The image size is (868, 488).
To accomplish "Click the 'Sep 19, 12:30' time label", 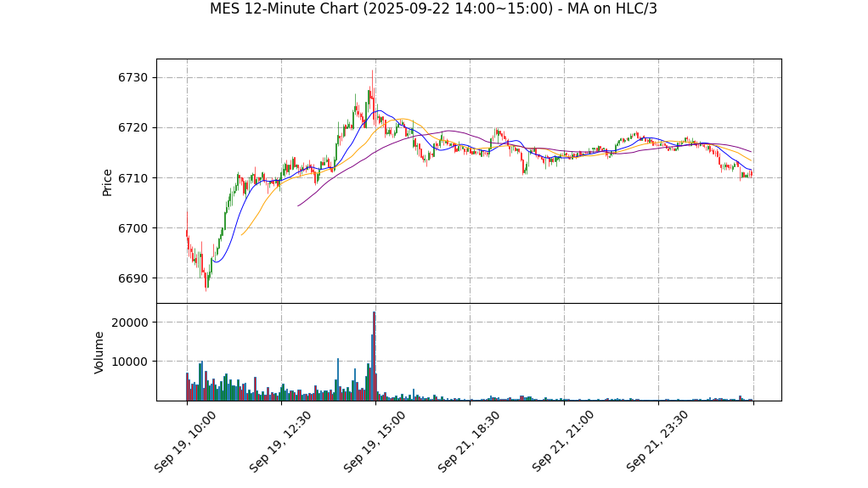I will tap(279, 441).
